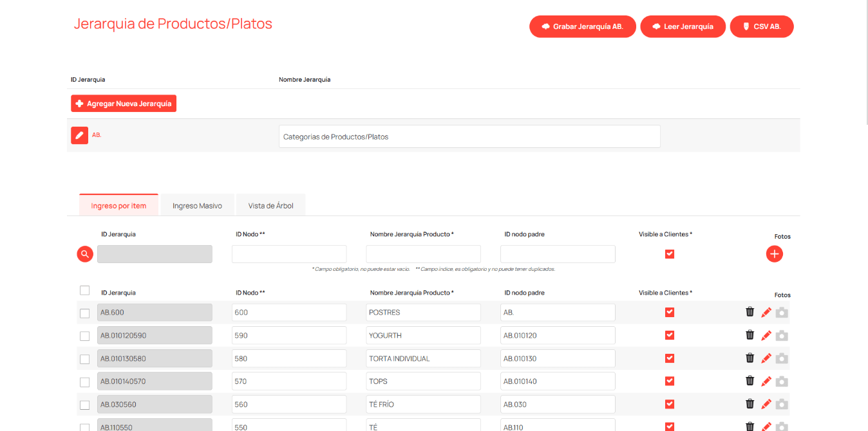Screen dimensions: 868x431
Task: Click the Categorias de Productos/Platos name field
Action: tap(469, 136)
